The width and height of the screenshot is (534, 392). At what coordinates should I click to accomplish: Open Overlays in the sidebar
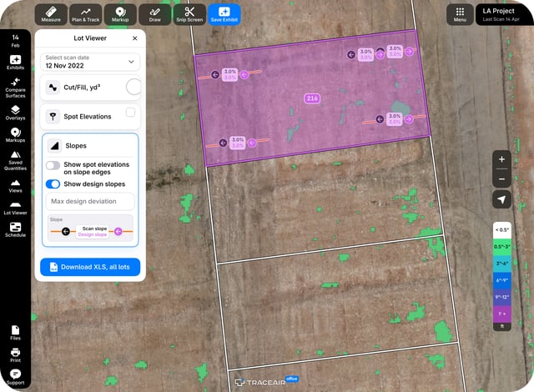click(15, 113)
